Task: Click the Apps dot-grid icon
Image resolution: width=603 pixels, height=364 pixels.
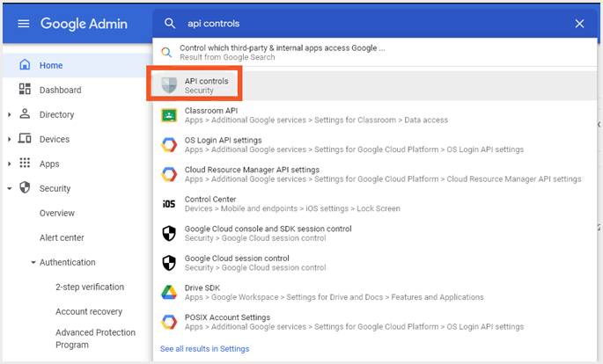Action: (25, 163)
